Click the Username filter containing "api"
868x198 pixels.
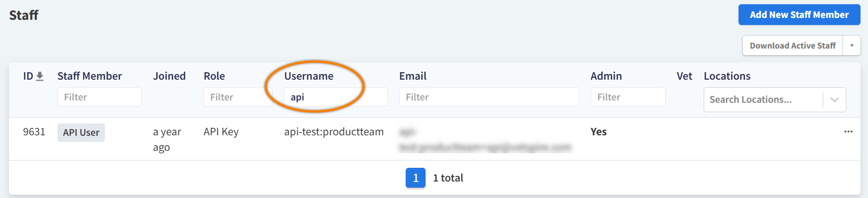335,97
